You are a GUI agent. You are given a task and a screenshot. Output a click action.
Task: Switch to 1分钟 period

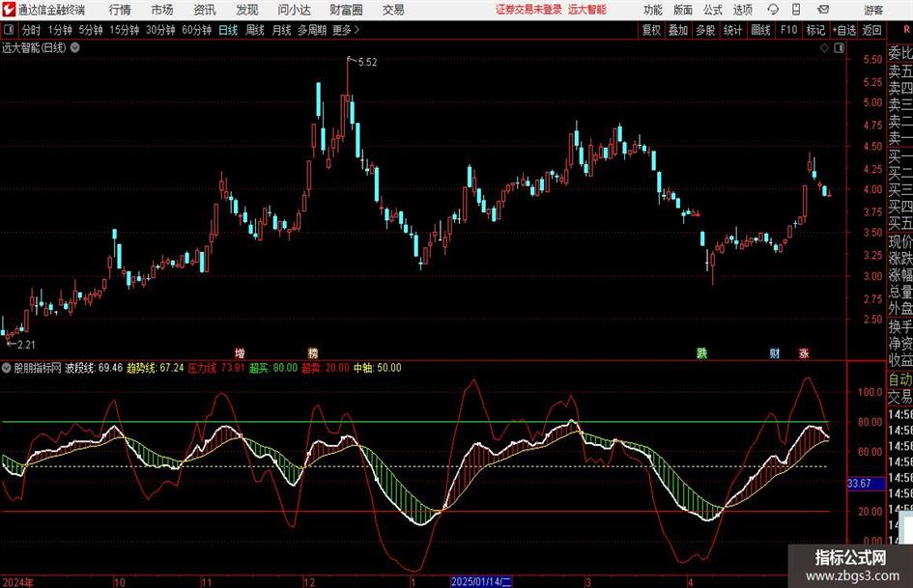point(59,30)
